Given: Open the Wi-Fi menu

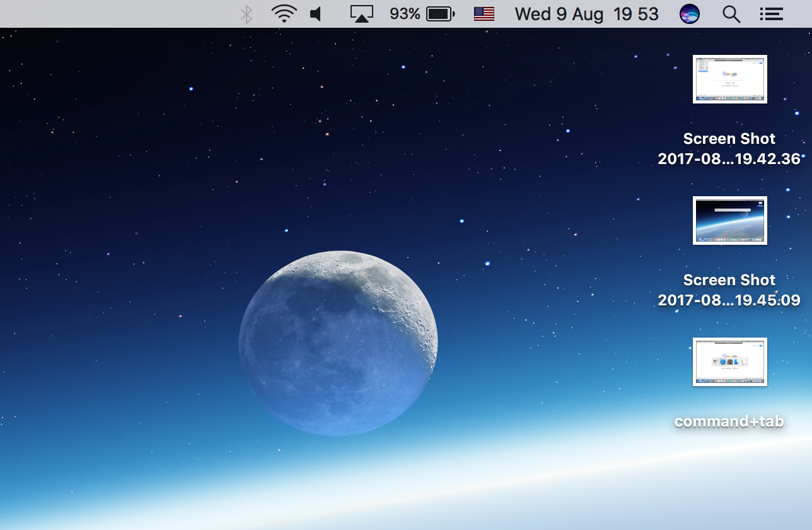Looking at the screenshot, I should (x=284, y=14).
